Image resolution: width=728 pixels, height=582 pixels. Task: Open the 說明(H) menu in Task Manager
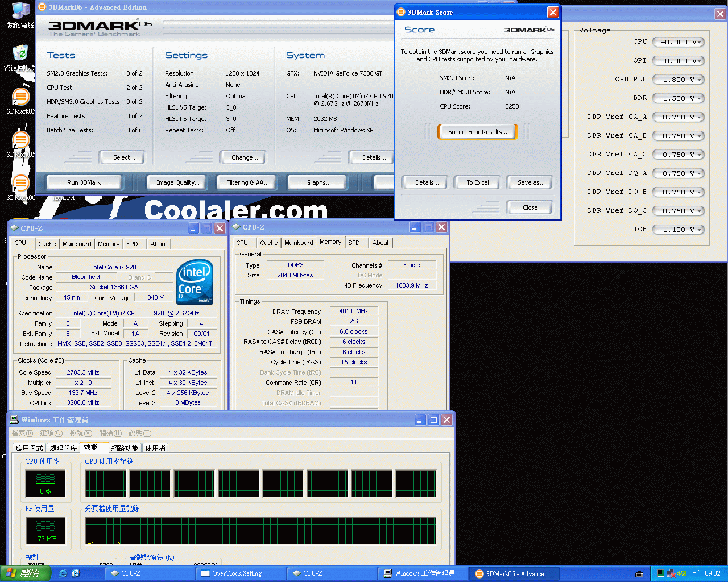click(x=140, y=433)
